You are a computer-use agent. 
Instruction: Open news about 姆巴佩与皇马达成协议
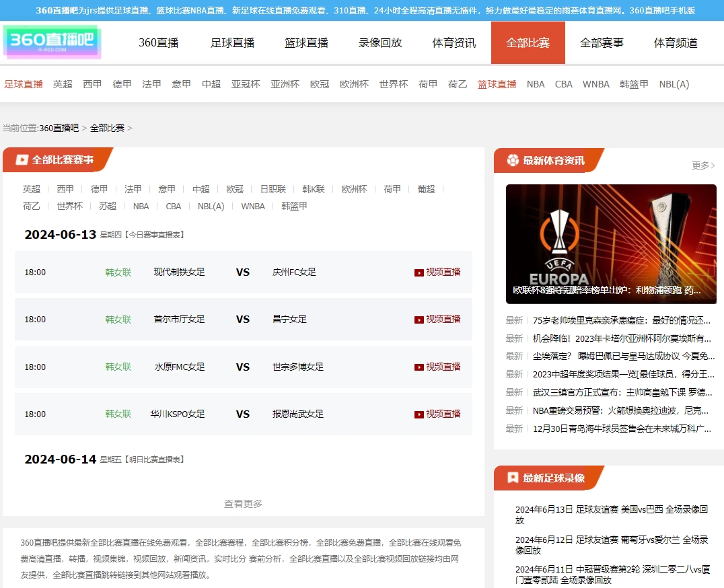pyautogui.click(x=623, y=356)
